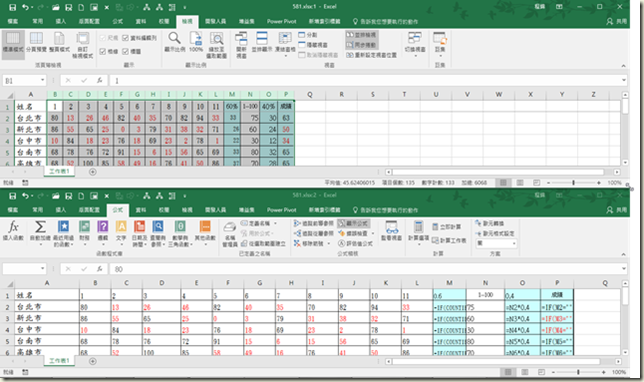Collapse the ribbon in 581.xlsx:1 window

623,66
